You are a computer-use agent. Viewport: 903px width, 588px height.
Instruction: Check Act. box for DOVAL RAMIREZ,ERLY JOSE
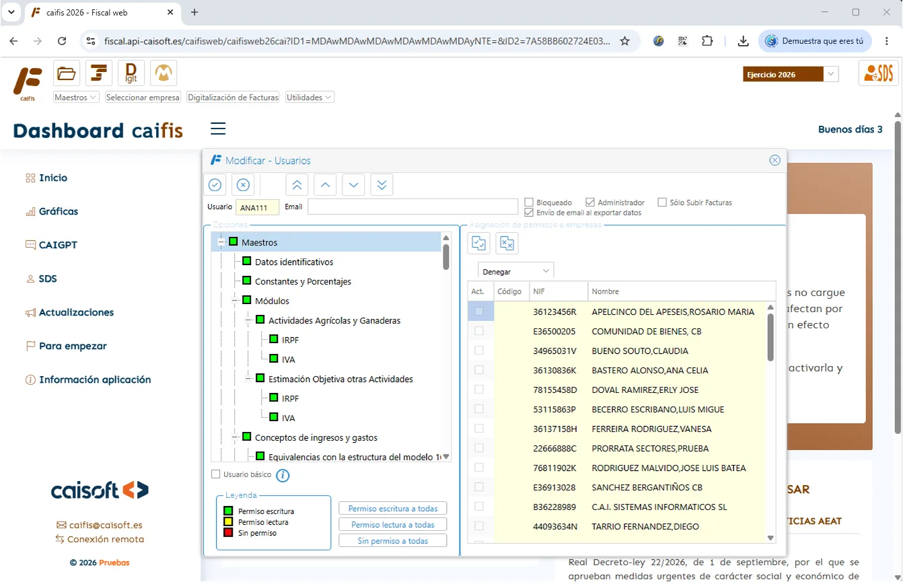click(x=479, y=390)
